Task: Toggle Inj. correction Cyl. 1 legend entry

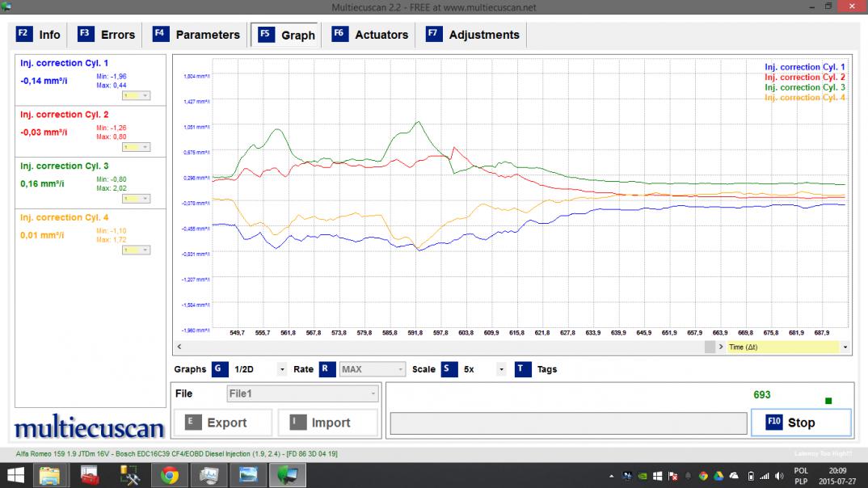Action: pyautogui.click(x=804, y=67)
